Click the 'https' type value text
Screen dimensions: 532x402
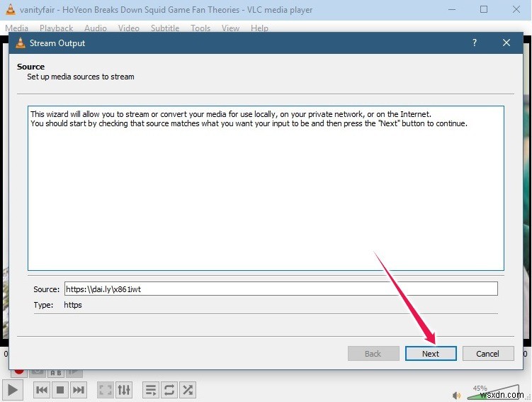(x=72, y=305)
